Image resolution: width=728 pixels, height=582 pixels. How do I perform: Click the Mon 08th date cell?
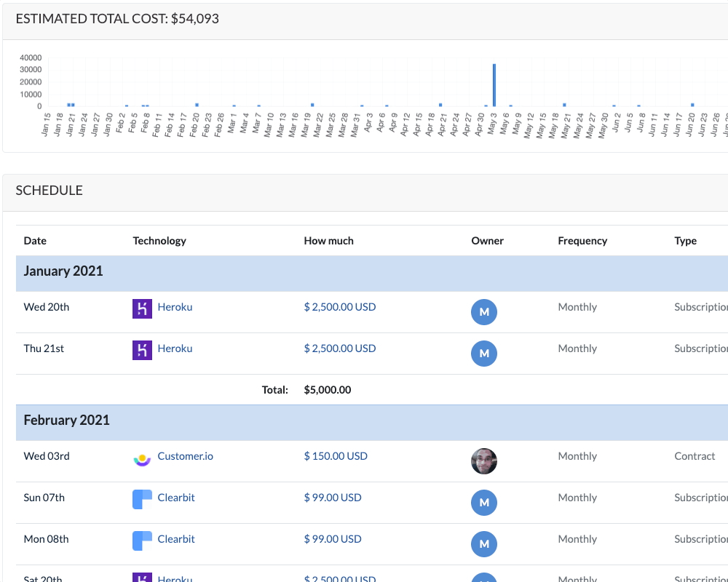pos(46,539)
